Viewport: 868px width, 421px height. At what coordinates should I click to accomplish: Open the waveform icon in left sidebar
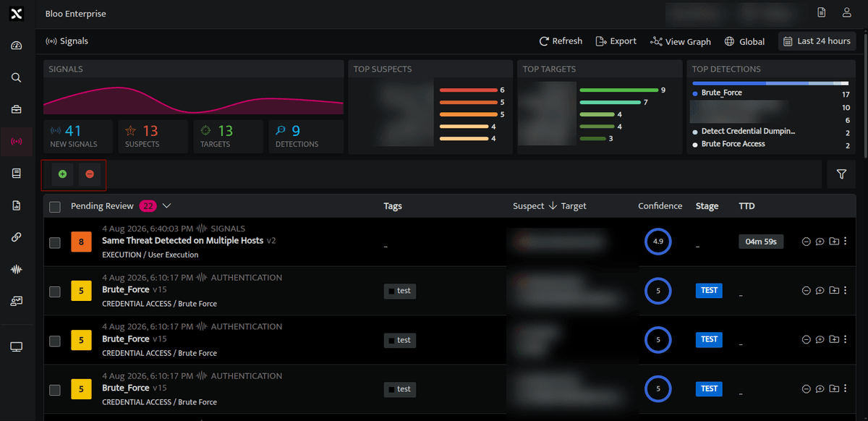17,269
